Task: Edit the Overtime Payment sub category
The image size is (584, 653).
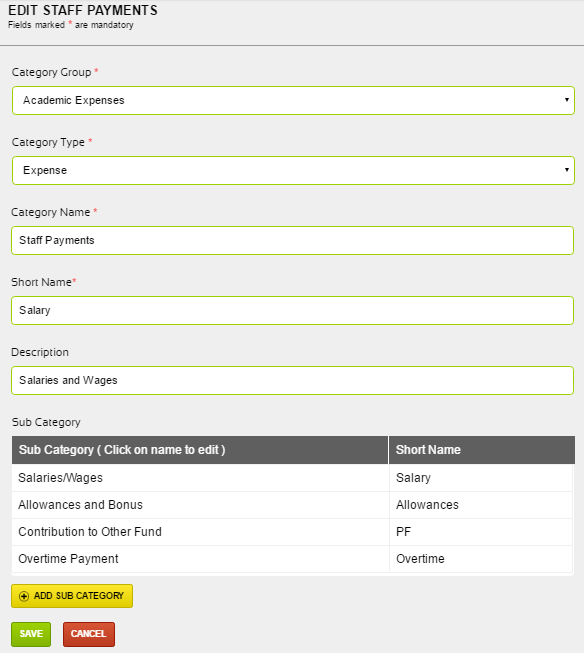Action: tap(68, 559)
